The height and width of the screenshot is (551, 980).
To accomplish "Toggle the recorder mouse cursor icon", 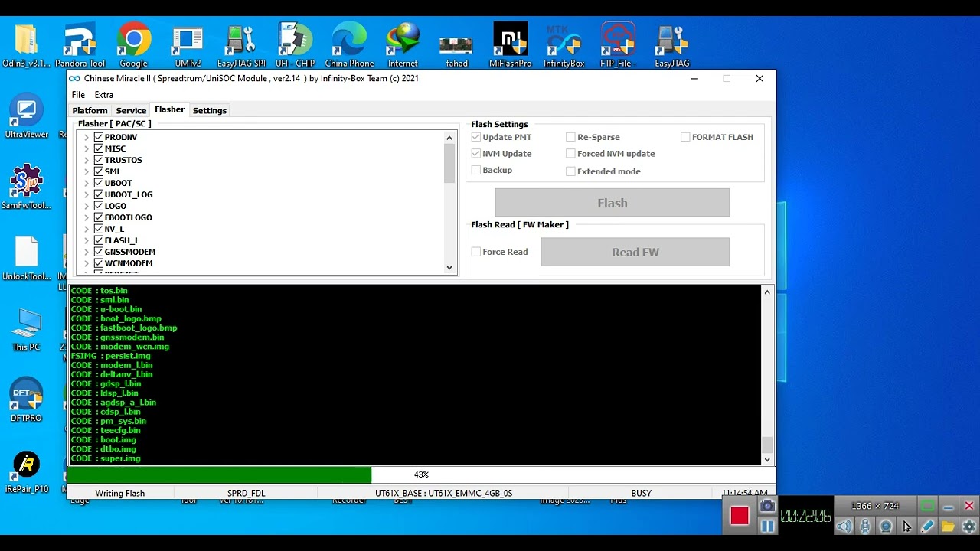I will (906, 527).
